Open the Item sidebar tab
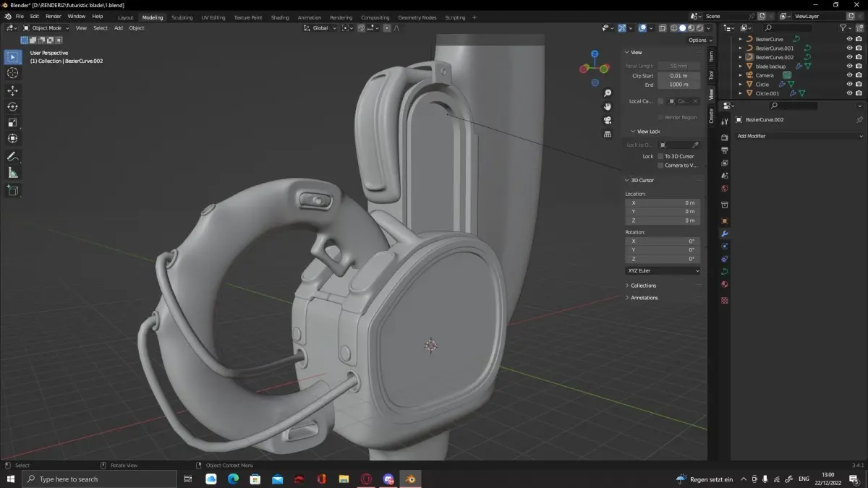This screenshot has width=868, height=488. point(711,56)
